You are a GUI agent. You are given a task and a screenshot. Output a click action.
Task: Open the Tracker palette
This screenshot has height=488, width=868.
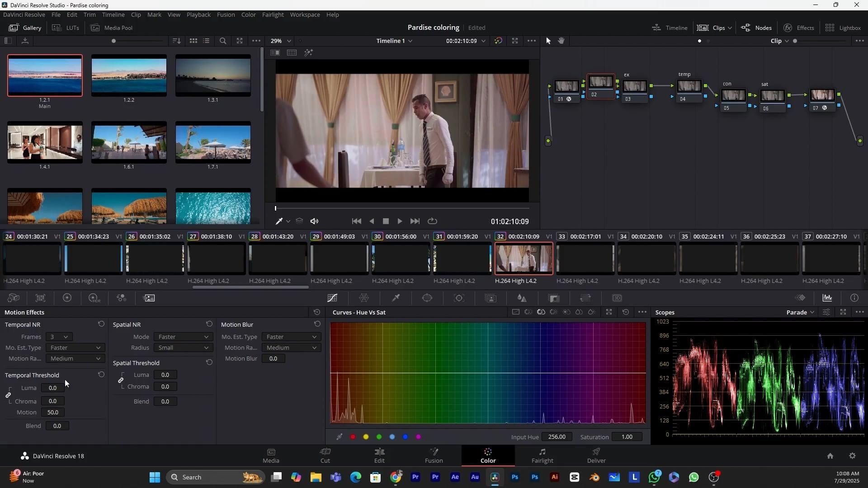pos(459,298)
